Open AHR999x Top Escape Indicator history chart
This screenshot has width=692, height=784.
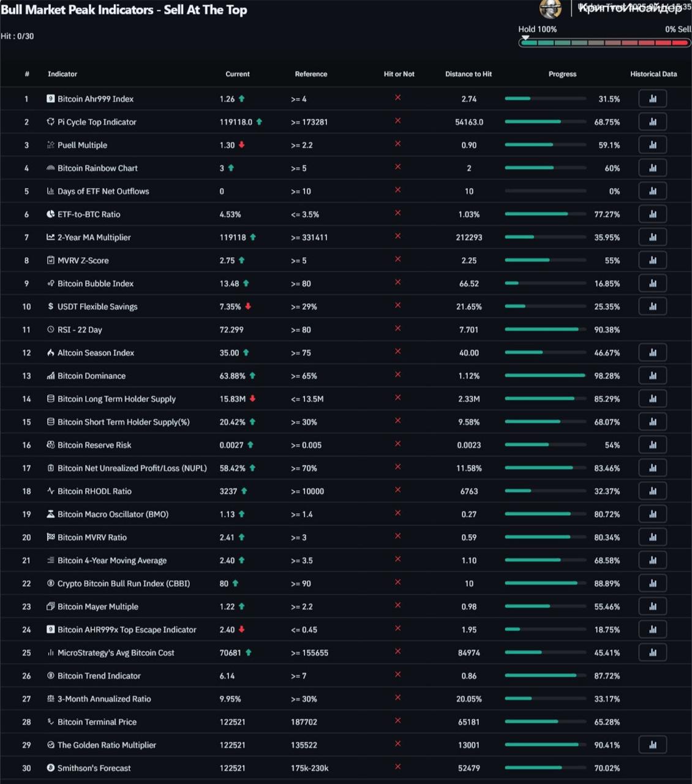tap(652, 630)
